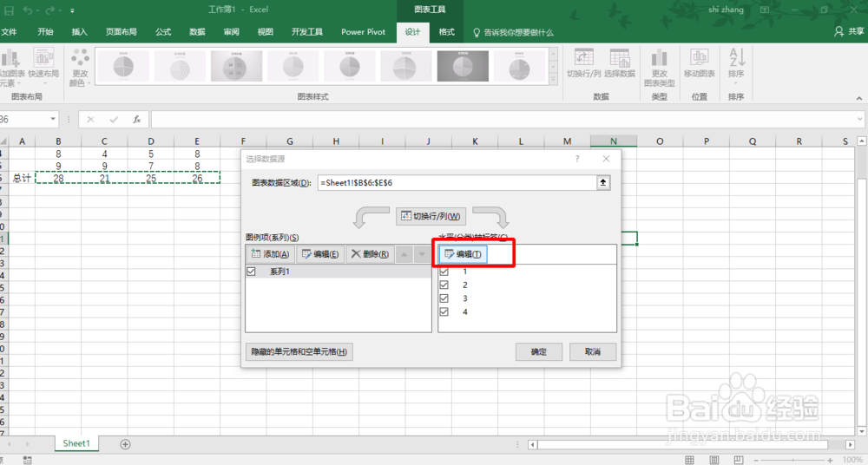This screenshot has height=465, width=868.
Task: Expand the formula bar
Action: (859, 119)
